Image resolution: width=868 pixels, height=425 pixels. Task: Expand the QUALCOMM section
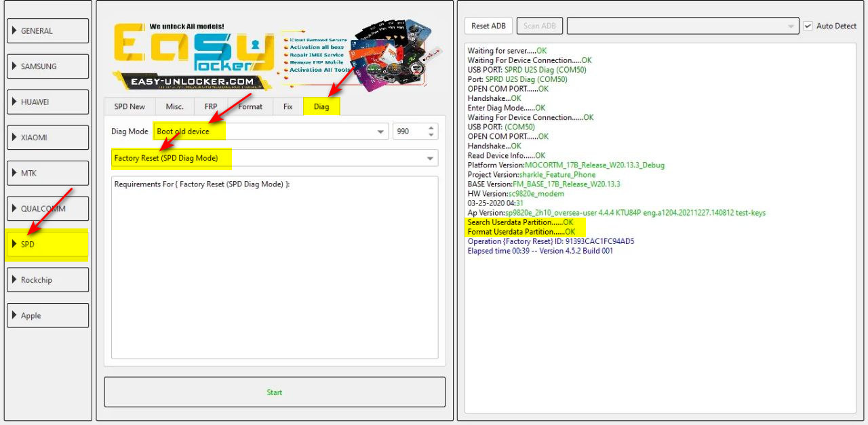(47, 209)
